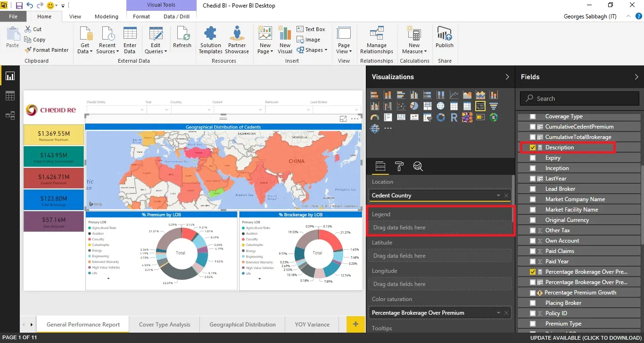Switch to the Data / Drill tab
Screen dimensions: 644x343
[x=177, y=16]
